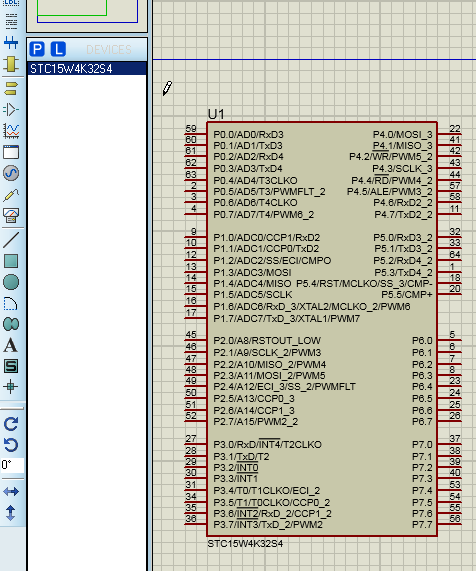Select the 2D graphics arc tool
The image size is (476, 571).
click(11, 303)
